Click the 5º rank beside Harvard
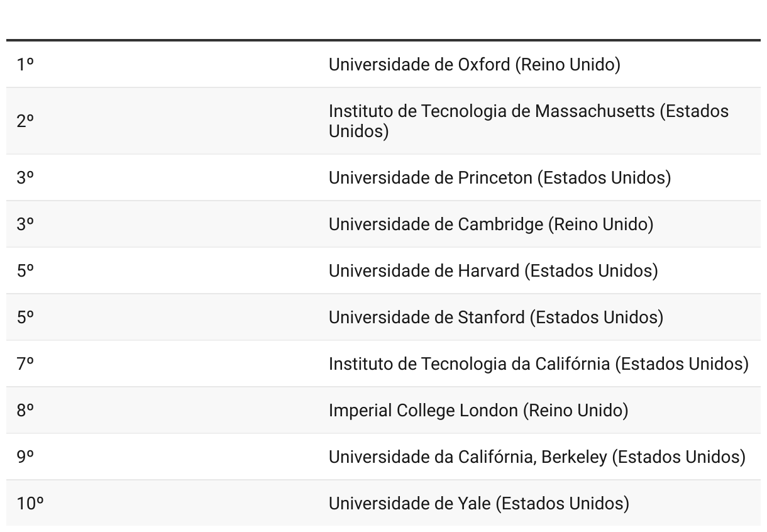767x532 pixels. click(25, 271)
